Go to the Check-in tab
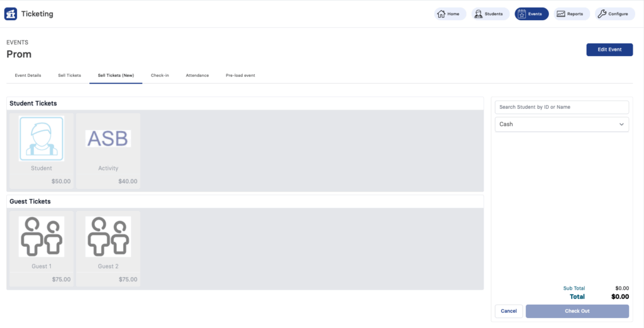Image resolution: width=644 pixels, height=328 pixels. click(x=160, y=76)
